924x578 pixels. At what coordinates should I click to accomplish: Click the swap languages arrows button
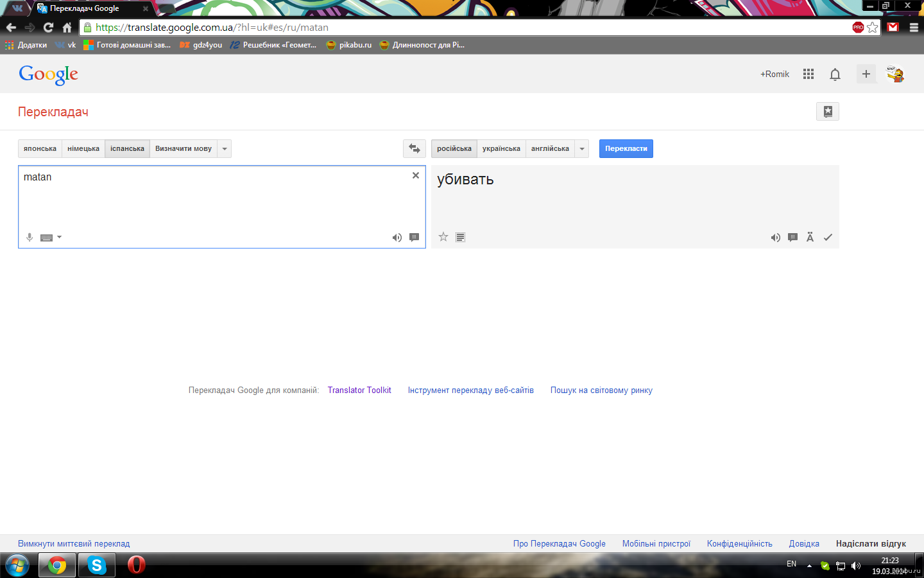[415, 148]
